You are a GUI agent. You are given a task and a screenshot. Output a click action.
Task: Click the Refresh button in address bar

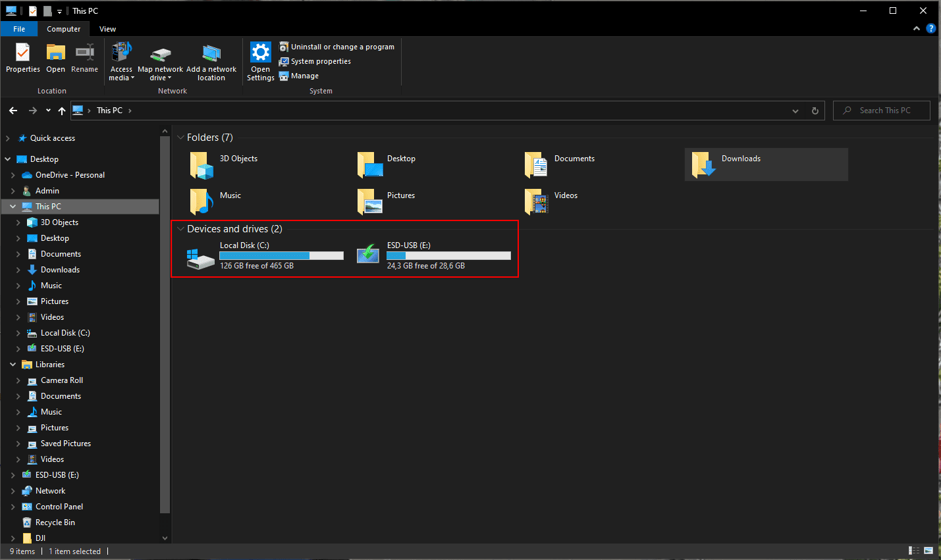pyautogui.click(x=815, y=111)
